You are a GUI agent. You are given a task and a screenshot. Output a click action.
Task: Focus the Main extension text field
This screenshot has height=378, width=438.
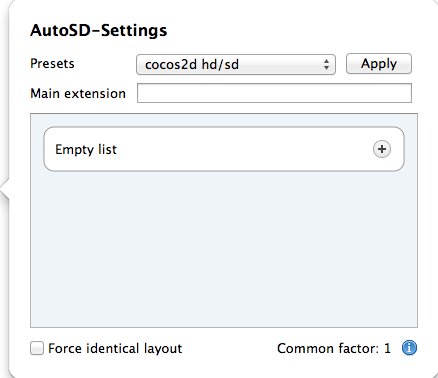coord(274,93)
